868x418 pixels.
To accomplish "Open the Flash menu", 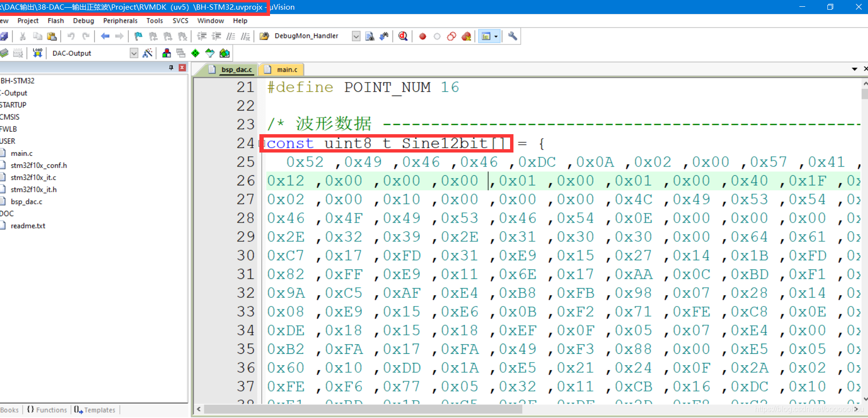I will pos(56,21).
